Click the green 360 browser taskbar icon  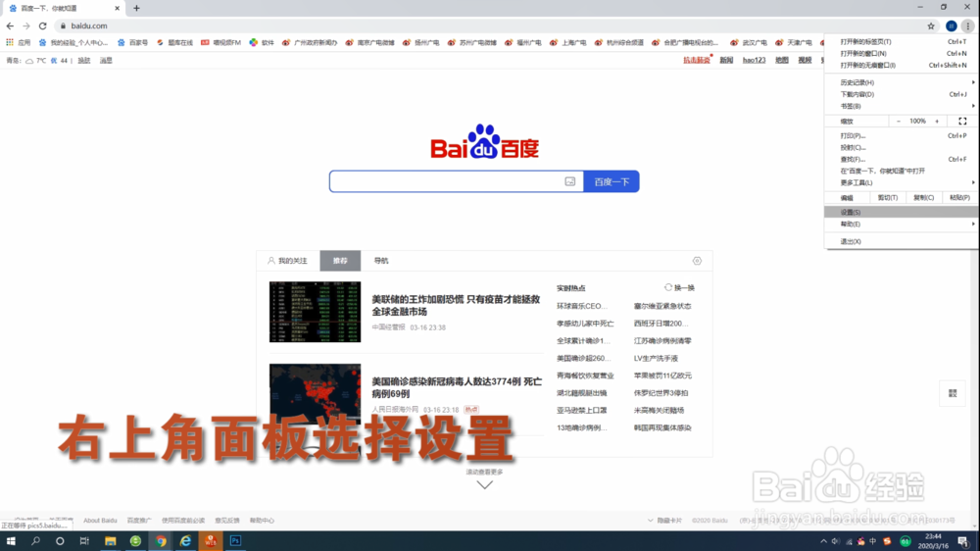point(135,541)
